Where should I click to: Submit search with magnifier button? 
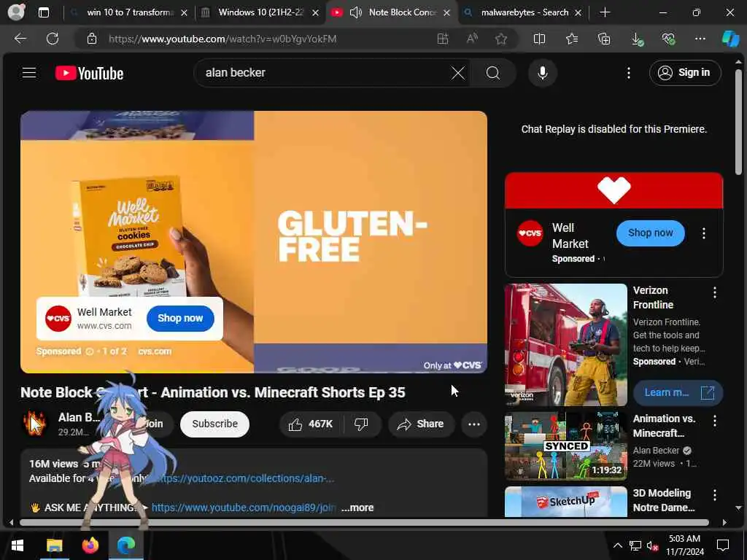click(493, 73)
